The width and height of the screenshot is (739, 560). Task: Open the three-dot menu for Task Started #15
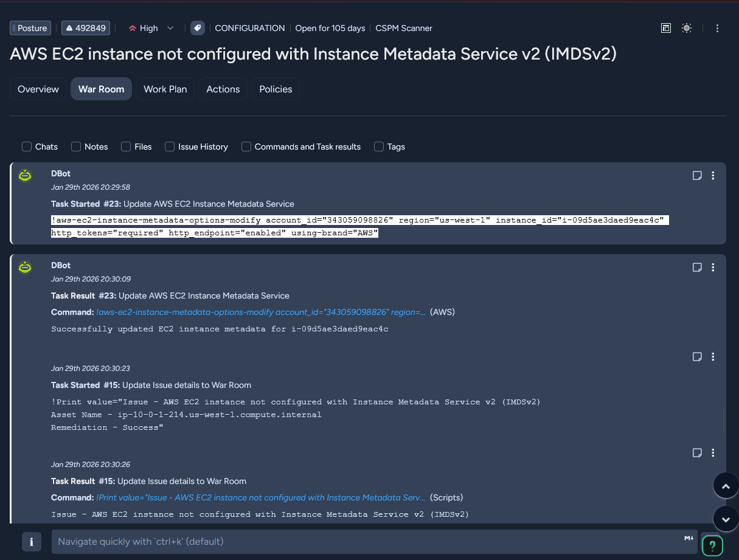coord(713,357)
